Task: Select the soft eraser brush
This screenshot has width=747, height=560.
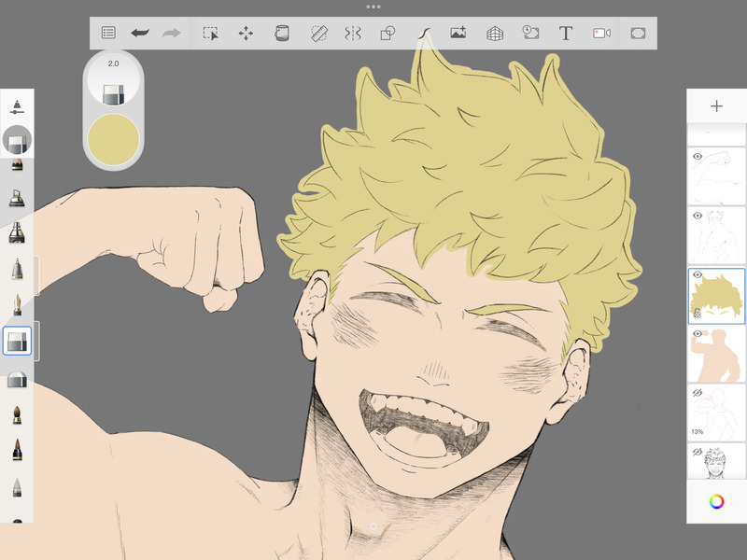Action: tap(17, 380)
